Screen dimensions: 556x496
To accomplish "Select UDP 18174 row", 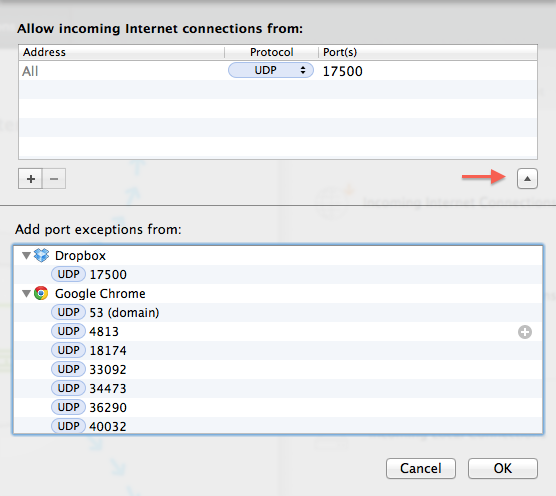I will pos(278,351).
